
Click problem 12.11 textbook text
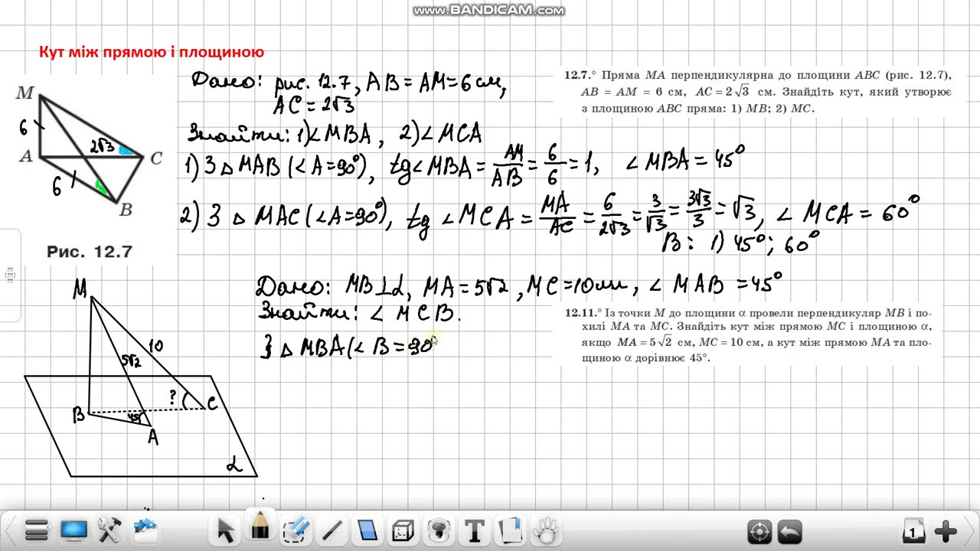(x=749, y=335)
